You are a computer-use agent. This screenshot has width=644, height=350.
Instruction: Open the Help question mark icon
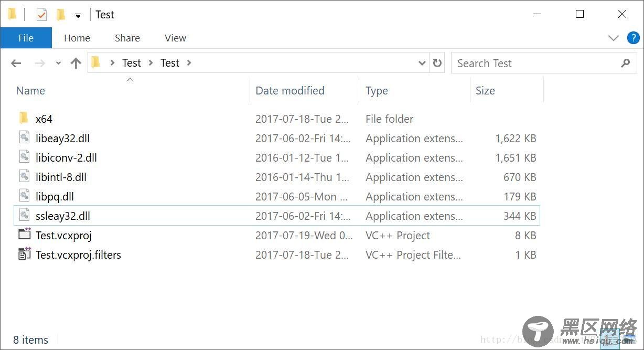[633, 38]
